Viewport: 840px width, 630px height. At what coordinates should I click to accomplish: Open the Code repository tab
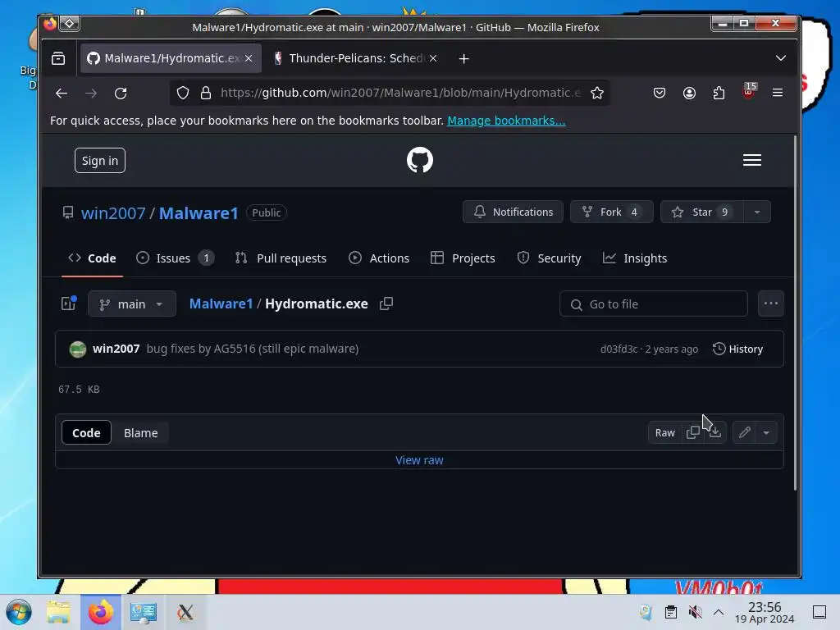(x=92, y=258)
